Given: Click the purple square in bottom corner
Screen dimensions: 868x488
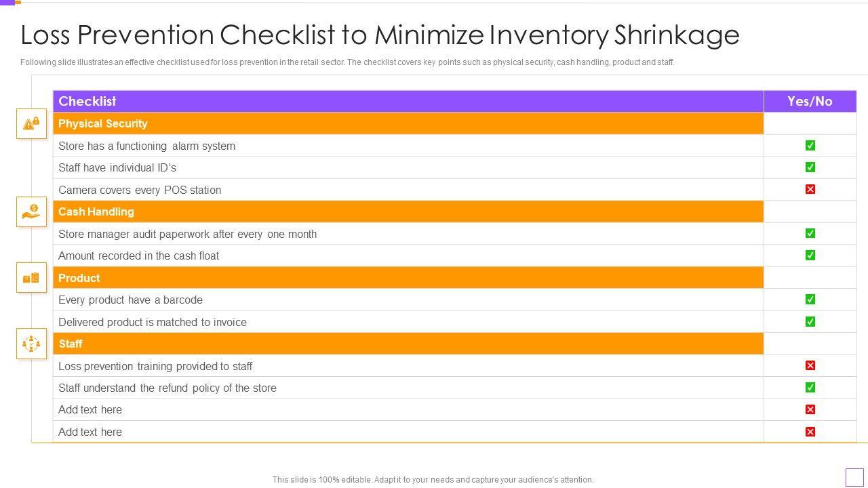Looking at the screenshot, I should [x=854, y=477].
